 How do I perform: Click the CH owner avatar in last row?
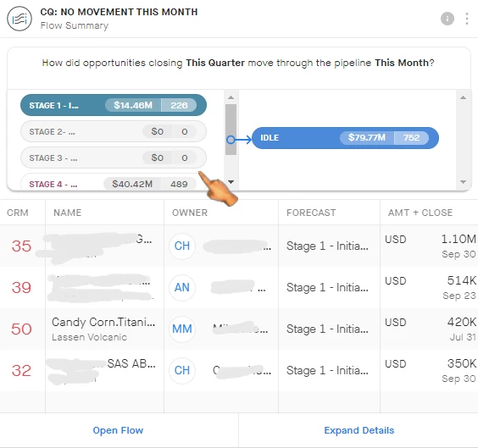[x=182, y=370]
